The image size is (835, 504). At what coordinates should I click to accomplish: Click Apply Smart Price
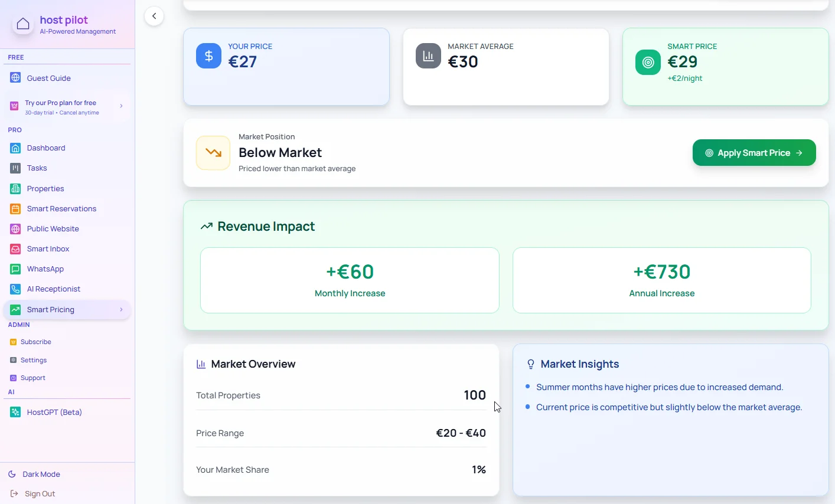pyautogui.click(x=754, y=152)
